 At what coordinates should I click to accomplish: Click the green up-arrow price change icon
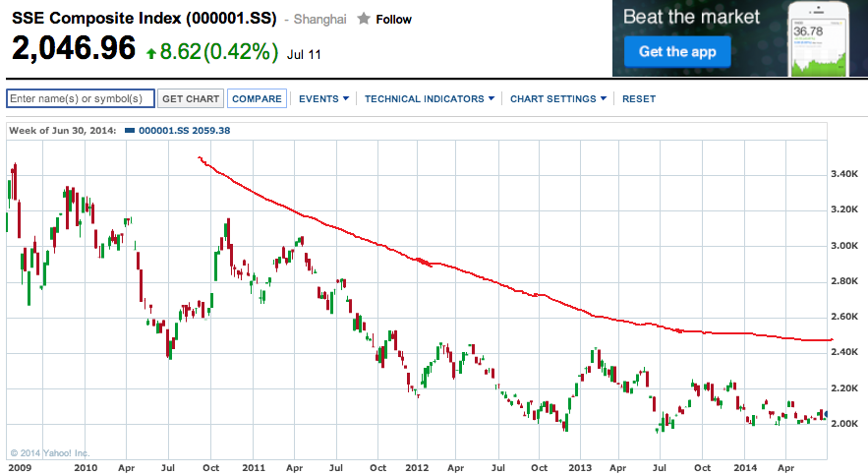(x=149, y=51)
